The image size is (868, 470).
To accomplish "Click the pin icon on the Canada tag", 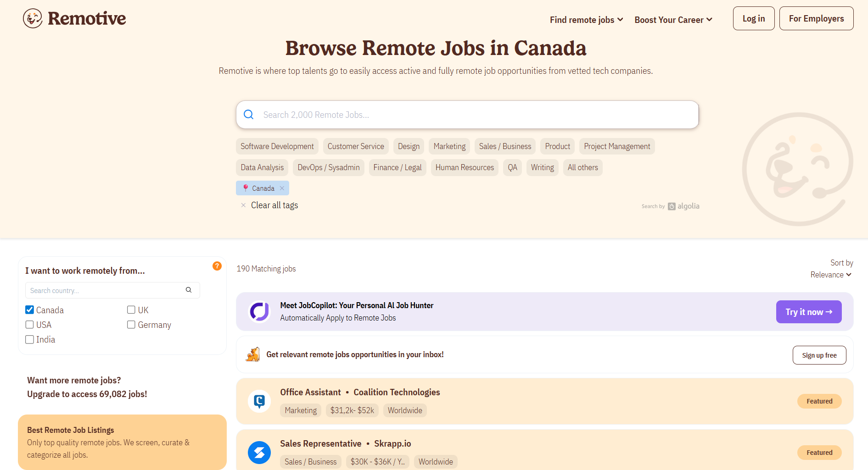I will [246, 188].
